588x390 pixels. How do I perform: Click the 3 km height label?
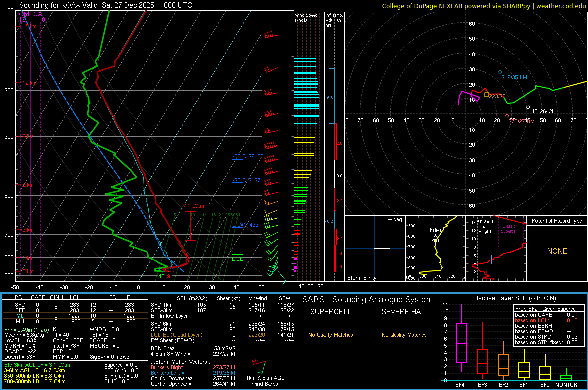coord(28,230)
